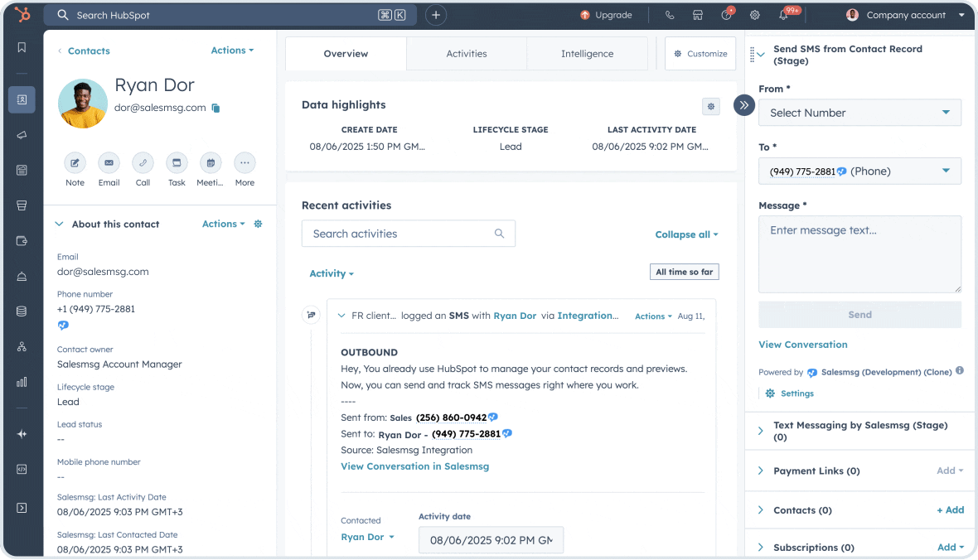This screenshot has width=978, height=560.
Task: Open the Activity filter dropdown
Action: point(332,273)
